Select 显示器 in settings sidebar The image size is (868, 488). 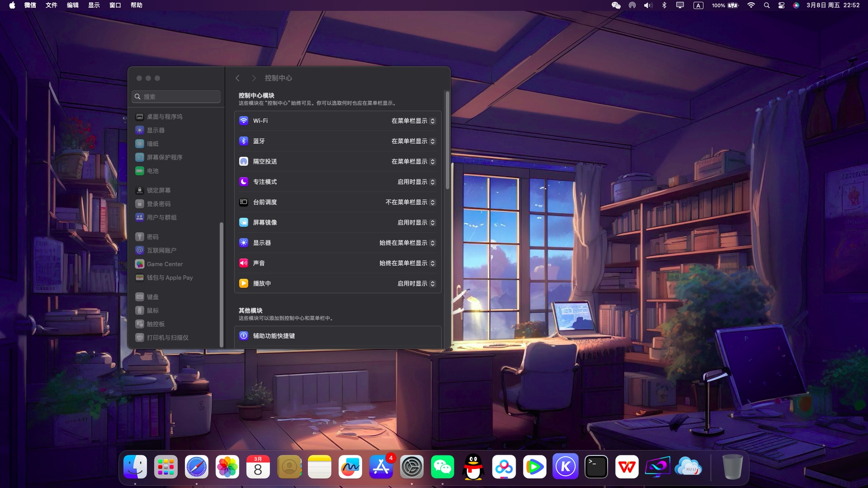[x=156, y=130]
